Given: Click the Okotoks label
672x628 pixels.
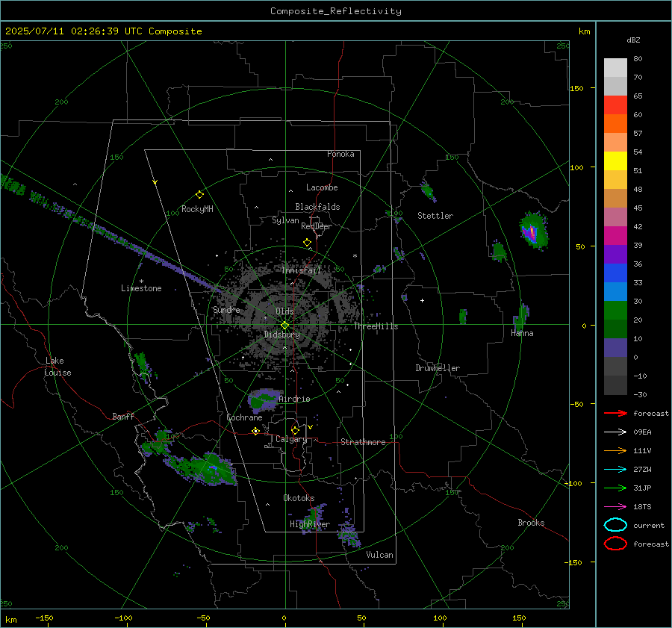Looking at the screenshot, I should click(x=299, y=498).
